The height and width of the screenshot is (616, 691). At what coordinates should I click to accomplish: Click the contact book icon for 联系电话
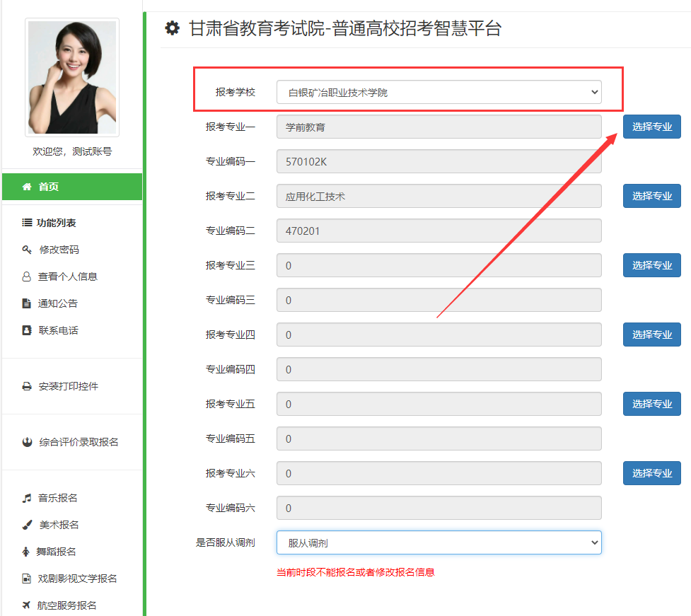[x=27, y=330]
